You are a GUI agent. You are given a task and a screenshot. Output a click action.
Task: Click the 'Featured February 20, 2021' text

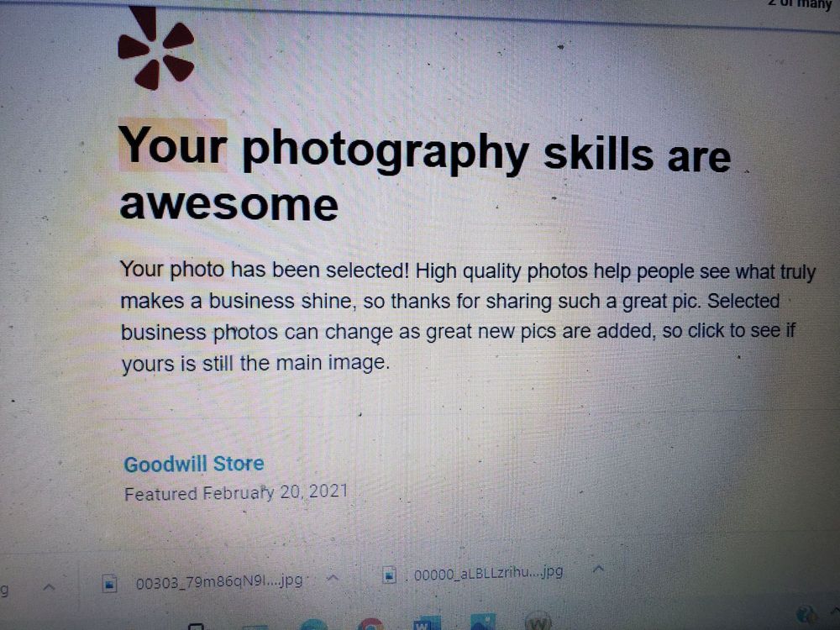(236, 492)
